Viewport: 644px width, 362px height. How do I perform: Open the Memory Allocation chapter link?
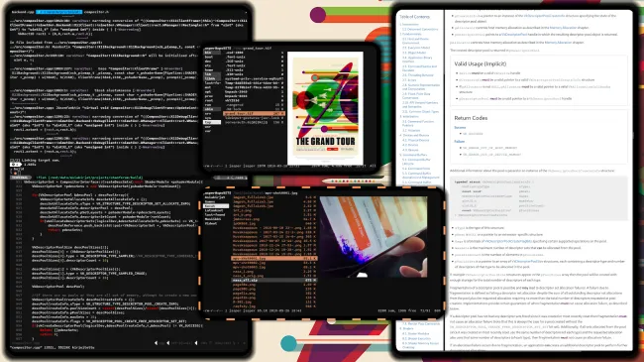click(563, 28)
